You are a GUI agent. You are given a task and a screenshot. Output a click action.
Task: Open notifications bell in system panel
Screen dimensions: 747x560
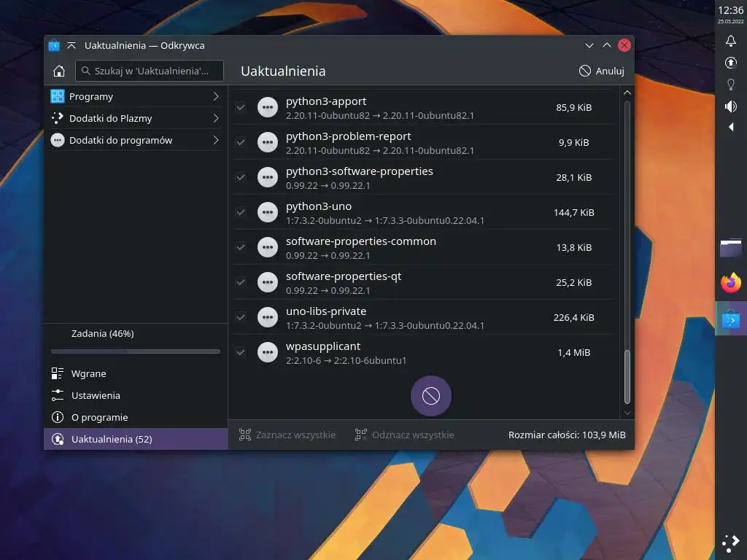pyautogui.click(x=731, y=41)
